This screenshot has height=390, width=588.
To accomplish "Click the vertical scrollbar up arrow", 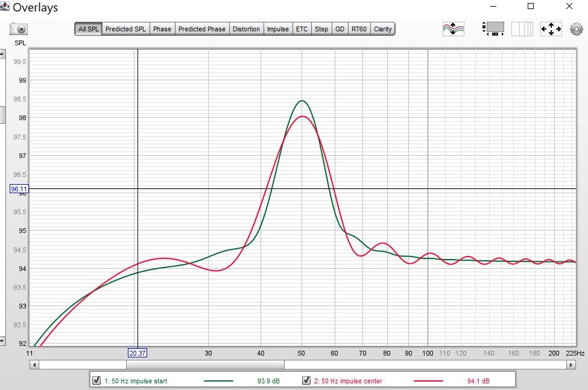I will tap(2, 54).
